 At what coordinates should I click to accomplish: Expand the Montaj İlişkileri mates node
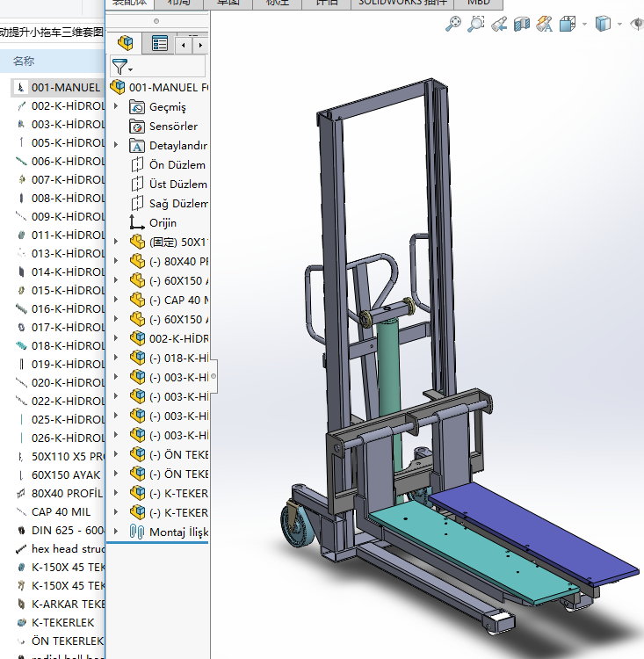(x=116, y=532)
